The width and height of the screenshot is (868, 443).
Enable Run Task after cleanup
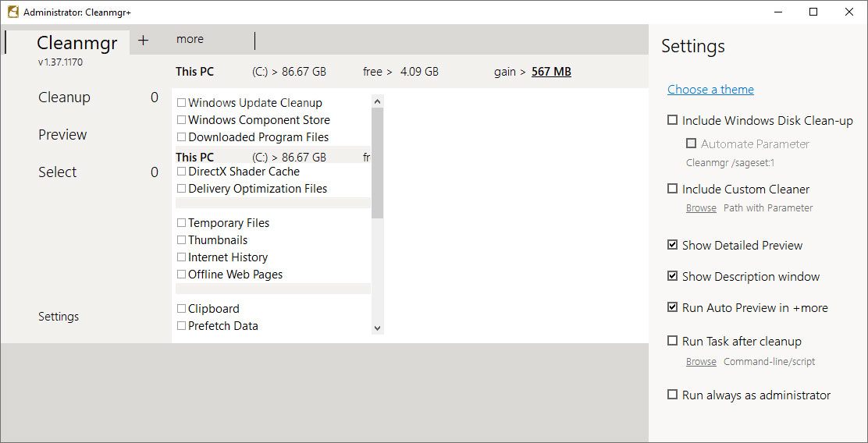[672, 342]
